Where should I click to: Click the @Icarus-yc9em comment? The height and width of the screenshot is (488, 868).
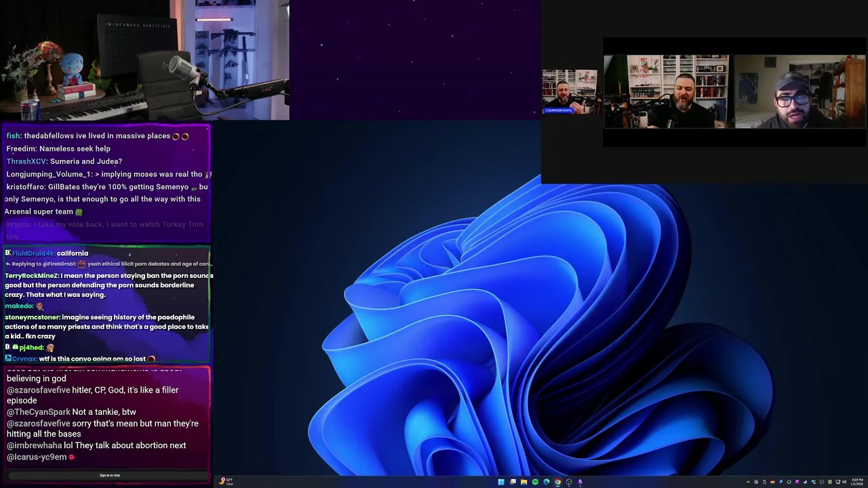click(41, 457)
